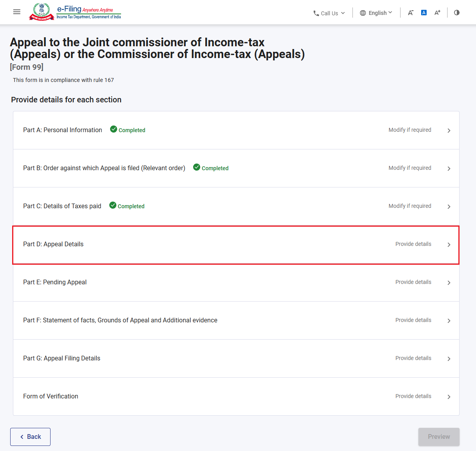Click the phone icon beside Call Us

pos(316,13)
